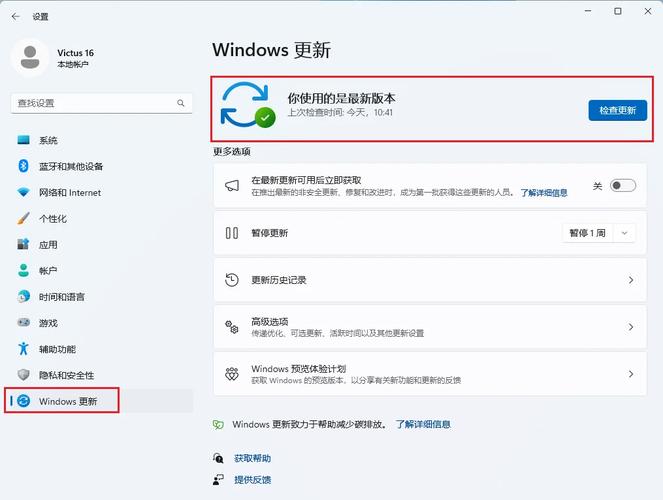Click the gear icon next to 高级选项

click(232, 327)
